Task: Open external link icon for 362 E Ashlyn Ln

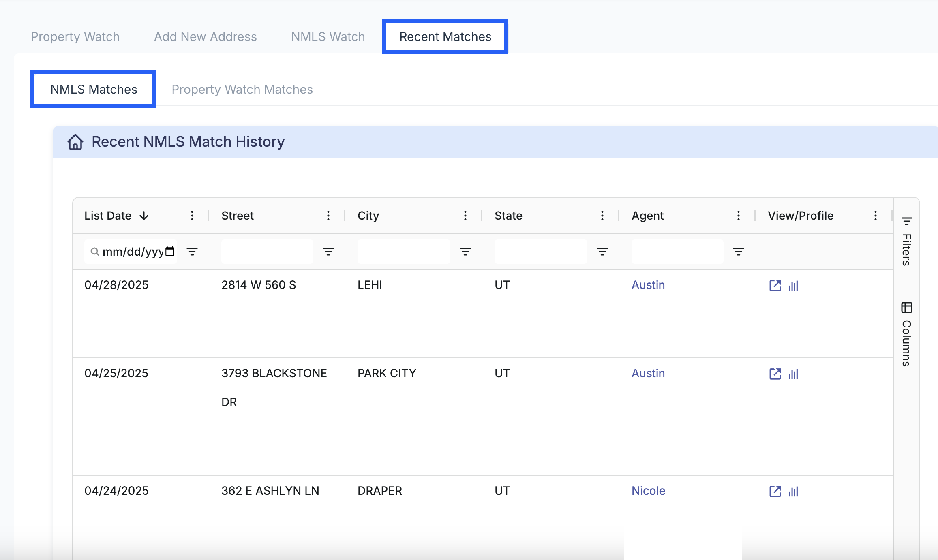Action: [x=775, y=491]
